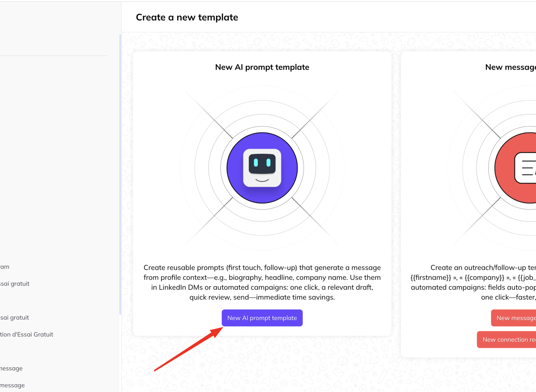Click the AI prompt description paragraph
Screen dimensions: 536x392
[262, 282]
